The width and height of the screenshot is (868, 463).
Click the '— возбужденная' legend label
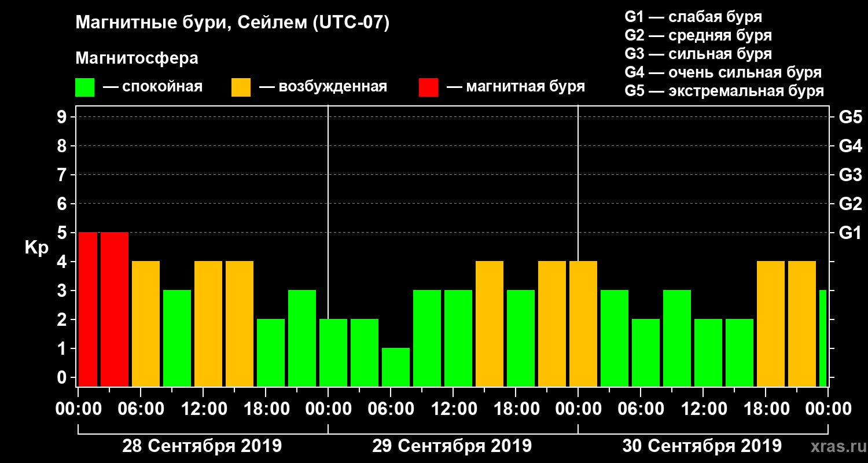point(323,87)
